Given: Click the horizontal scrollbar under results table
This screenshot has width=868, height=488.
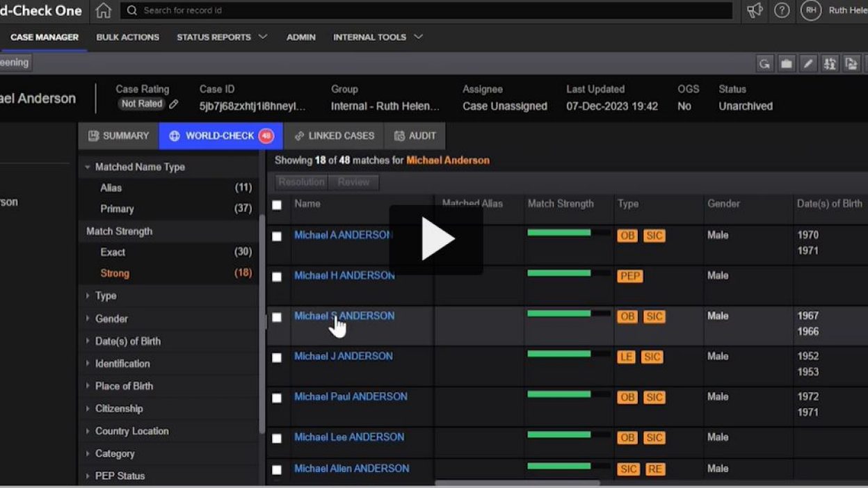Looking at the screenshot, I should [x=517, y=483].
